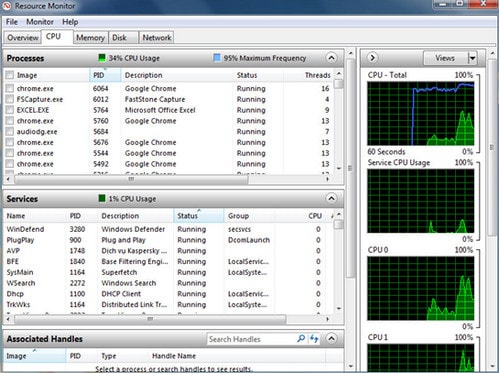Click the Views button
Viewport: 499px width, 373px height.
(446, 58)
